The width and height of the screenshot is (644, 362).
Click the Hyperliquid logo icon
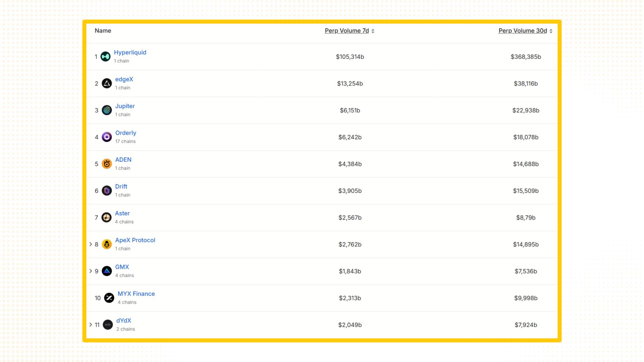tap(105, 57)
